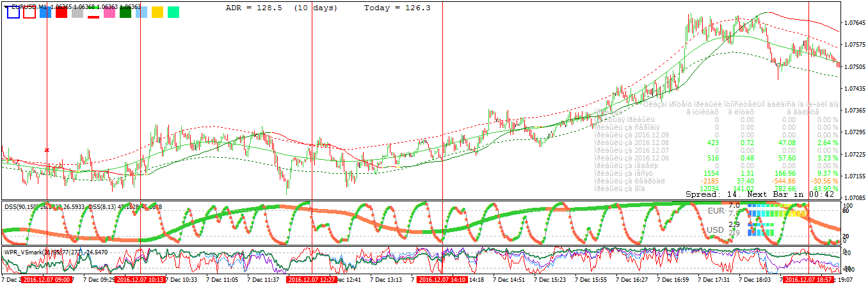Select the 2016.12.07 14:10 time marker
Viewport: 868px width, 287px height.
pos(442,280)
